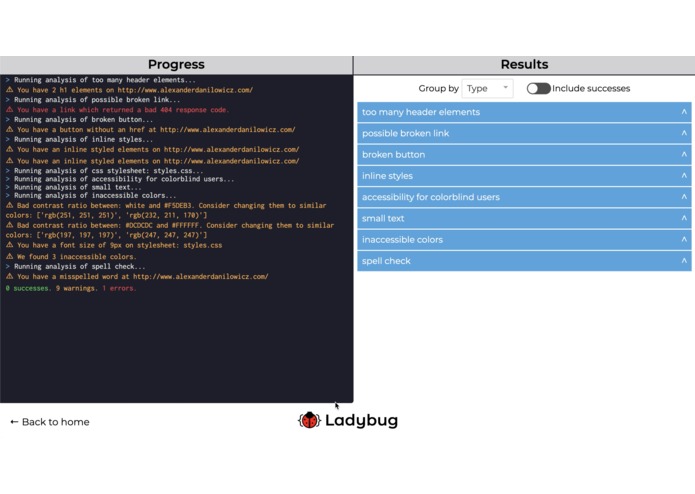Click chevron on broken button row

(x=684, y=154)
